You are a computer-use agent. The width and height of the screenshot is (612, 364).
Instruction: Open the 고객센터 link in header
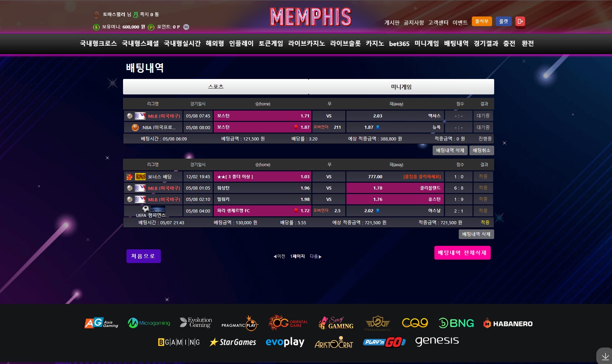[438, 23]
